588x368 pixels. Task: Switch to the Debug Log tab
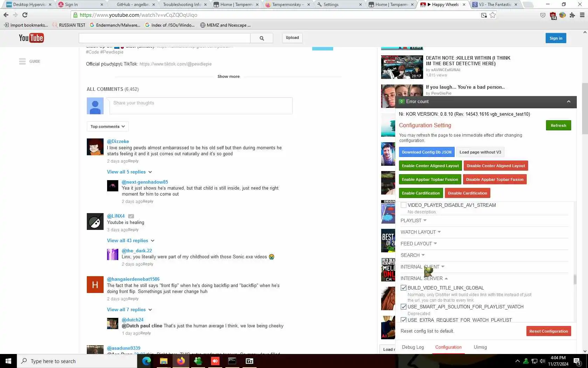413,347
